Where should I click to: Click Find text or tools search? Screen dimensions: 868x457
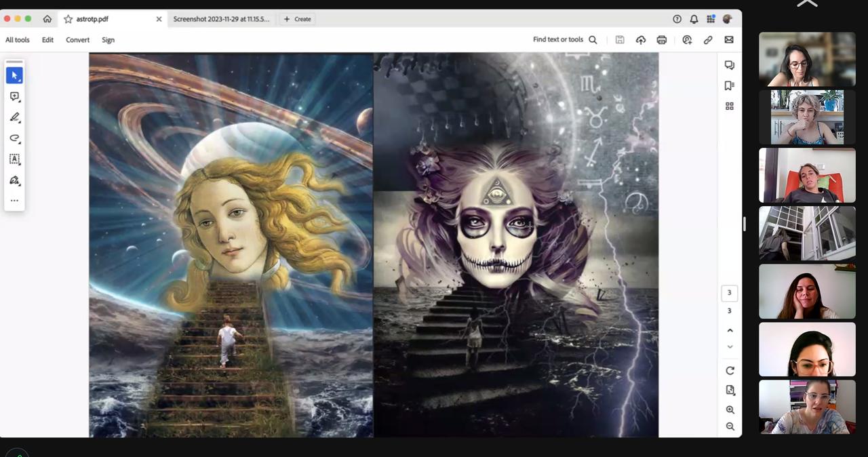click(565, 40)
